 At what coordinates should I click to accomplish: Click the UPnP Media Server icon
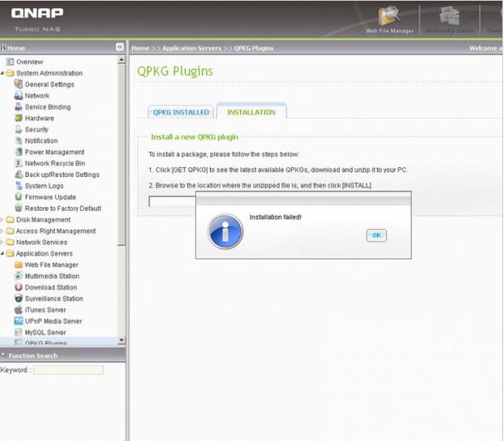click(18, 321)
